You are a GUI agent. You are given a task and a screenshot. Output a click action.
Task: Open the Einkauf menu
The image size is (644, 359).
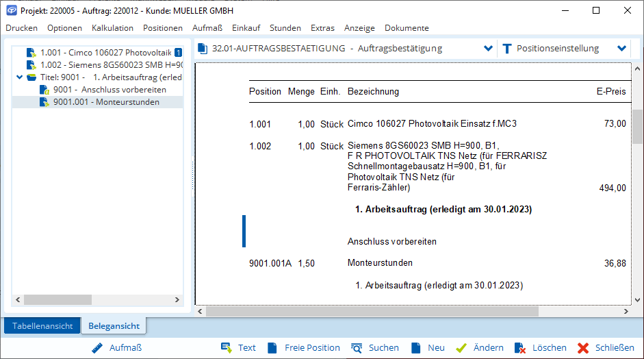[x=246, y=28]
